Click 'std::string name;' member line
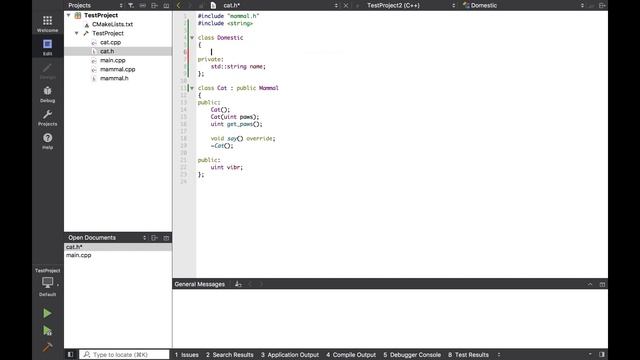This screenshot has height=360, width=640. click(x=238, y=66)
